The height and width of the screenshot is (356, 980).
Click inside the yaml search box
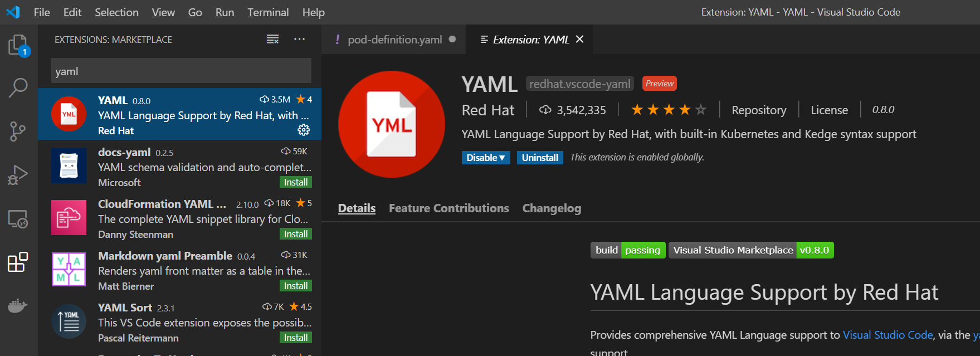tap(181, 71)
